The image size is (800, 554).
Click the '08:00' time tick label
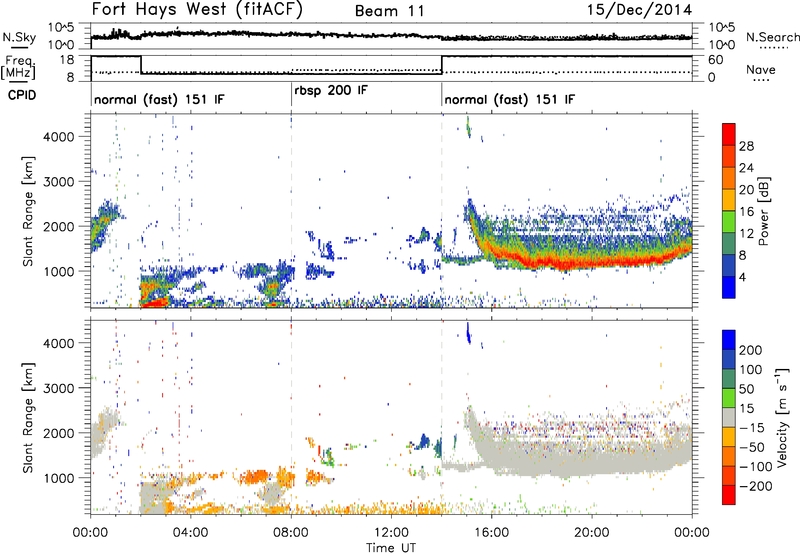(x=291, y=533)
